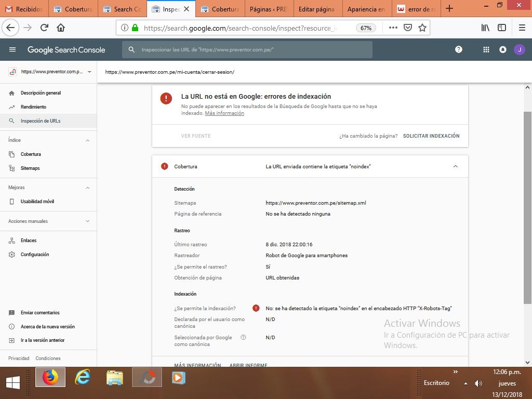Open the Firefox library icon
532x399 pixels.
[485, 28]
